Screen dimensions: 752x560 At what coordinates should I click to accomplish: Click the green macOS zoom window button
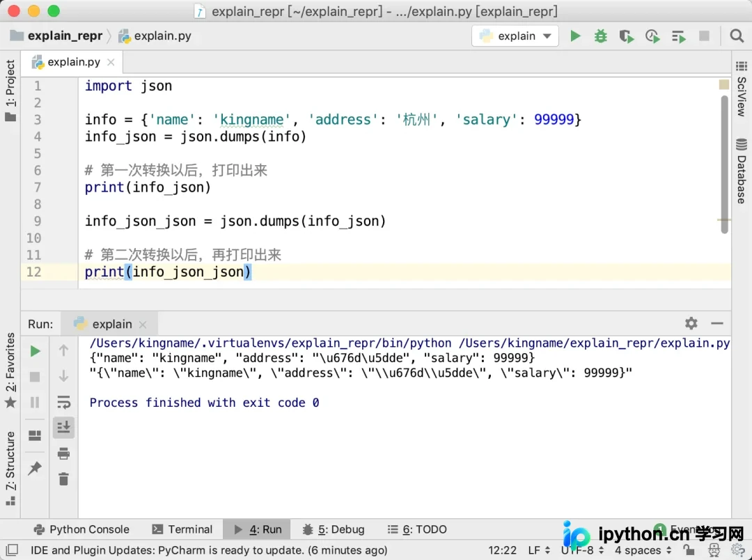point(54,11)
